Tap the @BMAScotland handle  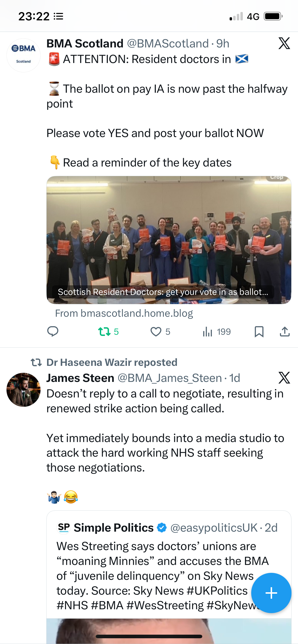point(168,44)
